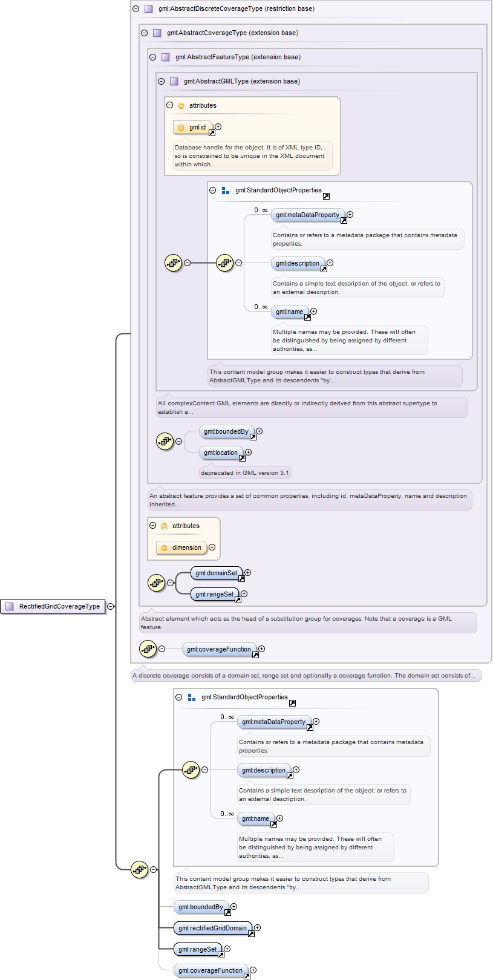Click the sequence compositor icon next to gml:coverageFunction in the restriction base
This screenshot has width=493, height=980.
click(148, 648)
